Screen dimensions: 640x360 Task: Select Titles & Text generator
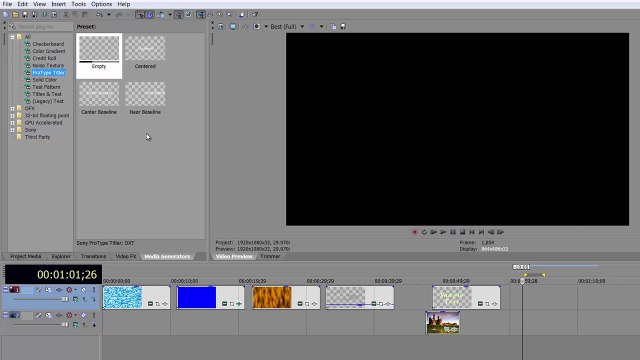click(x=47, y=94)
